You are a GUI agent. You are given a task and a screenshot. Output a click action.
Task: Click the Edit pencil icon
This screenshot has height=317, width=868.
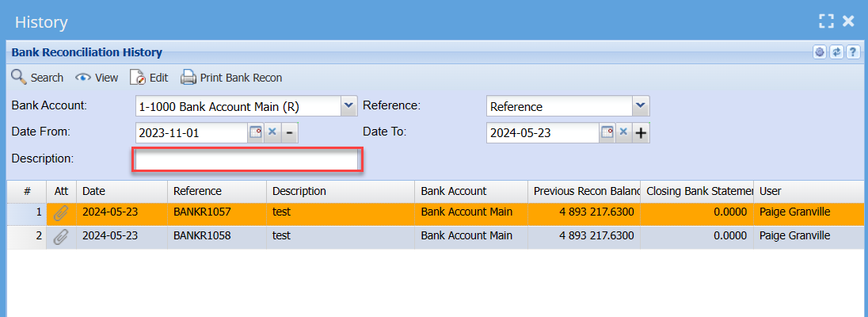[138, 78]
